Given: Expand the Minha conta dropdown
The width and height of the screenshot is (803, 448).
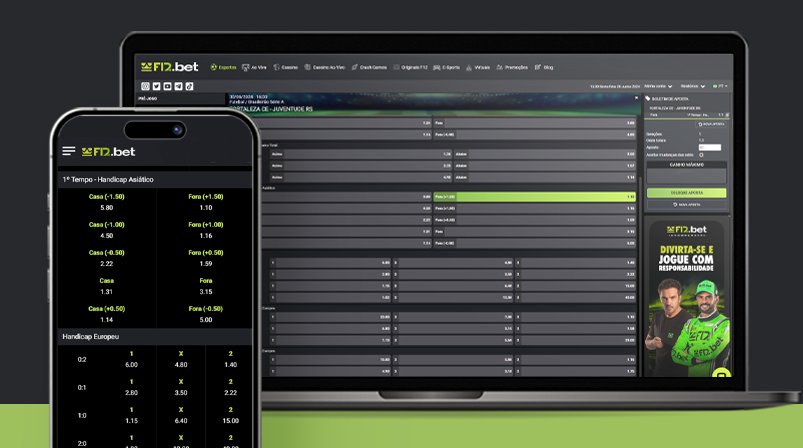Looking at the screenshot, I should pyautogui.click(x=658, y=86).
